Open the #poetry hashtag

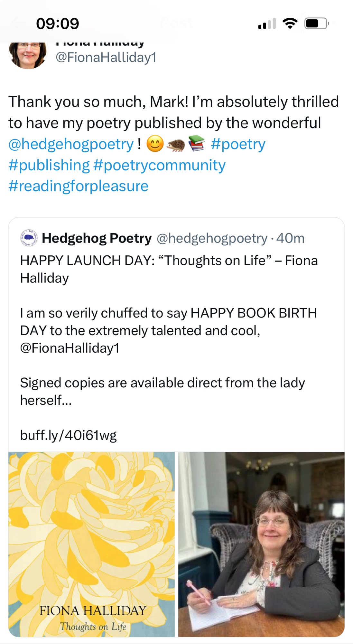(238, 144)
